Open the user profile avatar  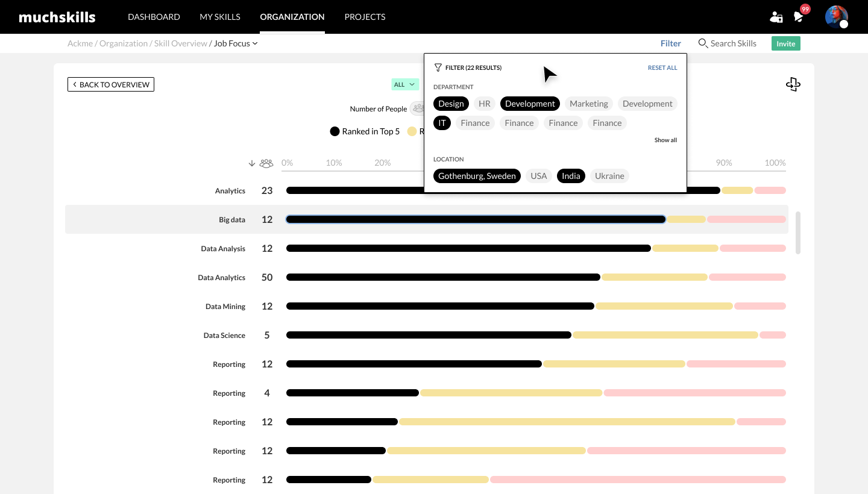tap(837, 17)
